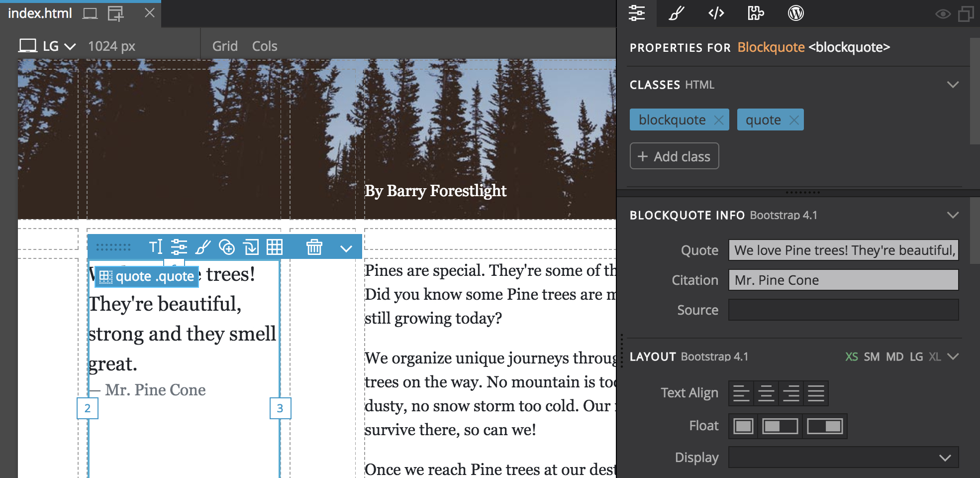Select center Text Align option

tap(766, 393)
